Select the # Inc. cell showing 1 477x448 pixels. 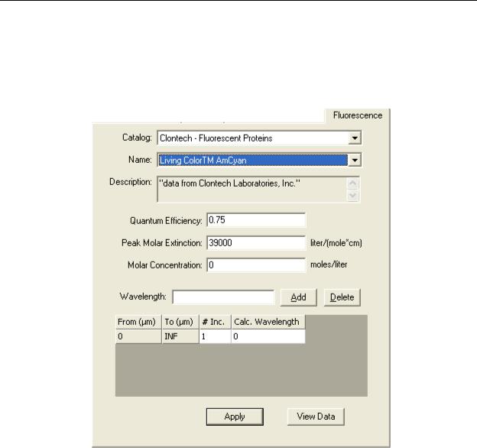(215, 336)
